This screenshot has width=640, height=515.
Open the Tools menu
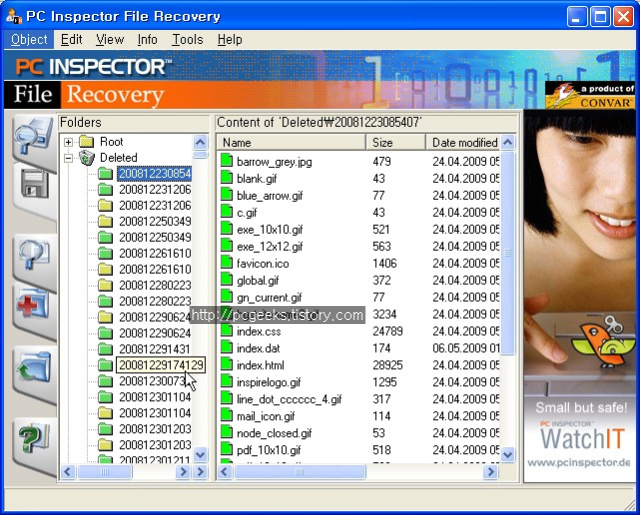pyautogui.click(x=187, y=40)
